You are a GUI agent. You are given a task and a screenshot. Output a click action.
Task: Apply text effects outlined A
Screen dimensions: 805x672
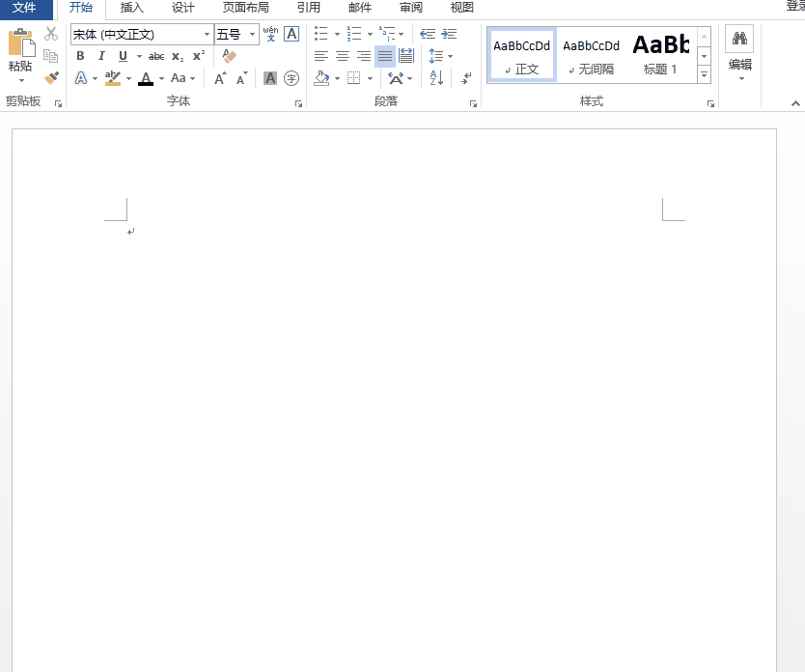pos(81,78)
